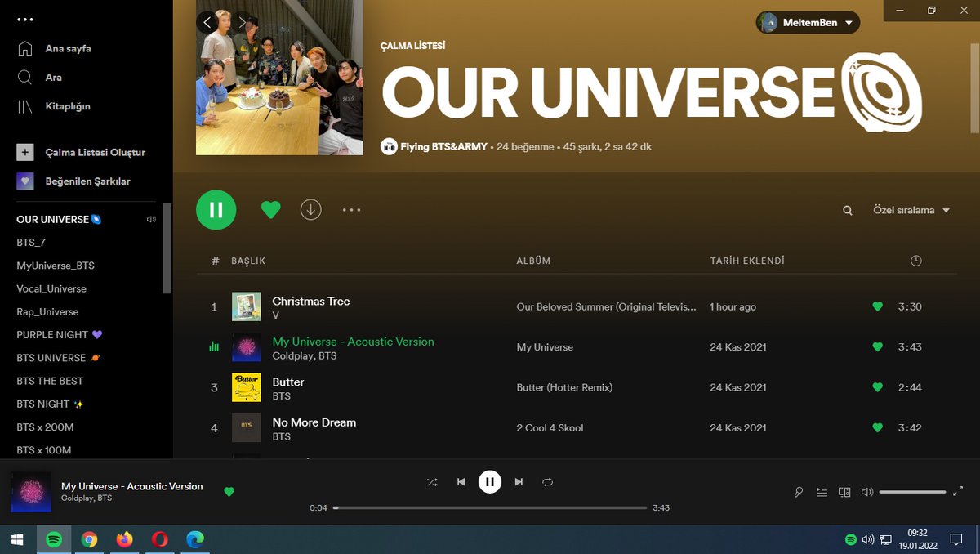Skip to previous track
Image resolution: width=980 pixels, height=554 pixels.
click(x=461, y=482)
